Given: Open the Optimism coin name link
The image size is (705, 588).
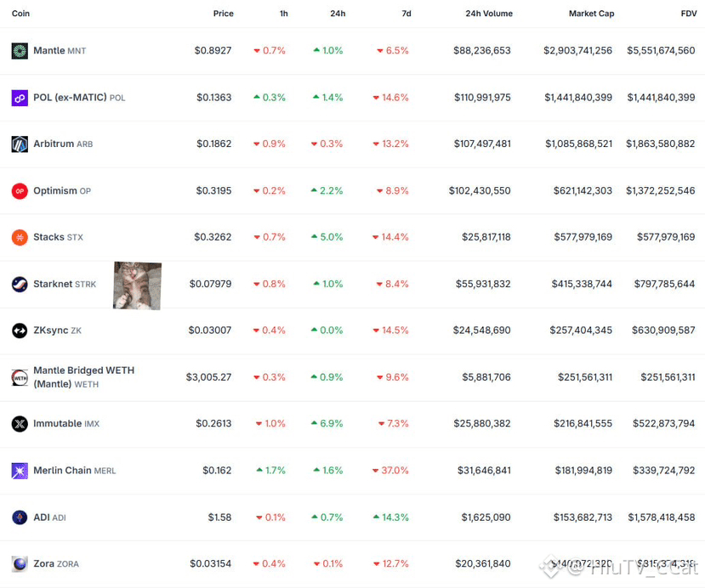Looking at the screenshot, I should (55, 191).
